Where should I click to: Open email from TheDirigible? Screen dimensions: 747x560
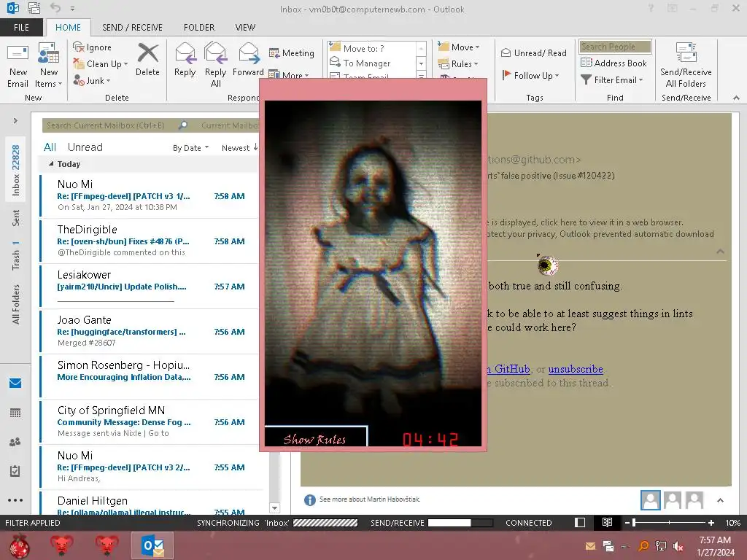(x=149, y=241)
